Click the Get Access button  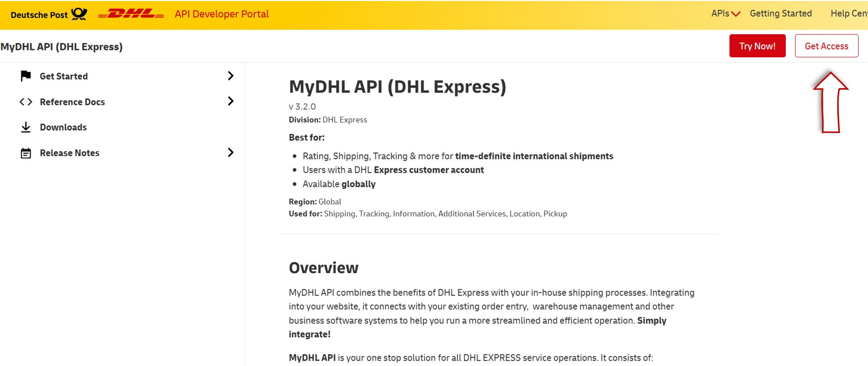tap(826, 46)
